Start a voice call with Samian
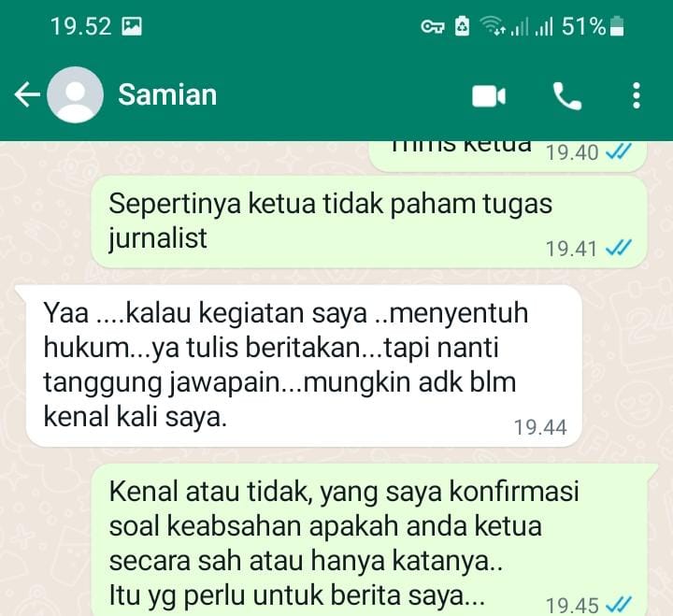673x616 pixels. click(567, 96)
